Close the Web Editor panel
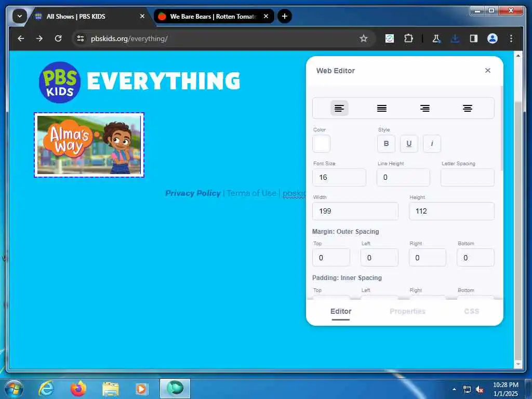The height and width of the screenshot is (399, 532). (x=487, y=70)
